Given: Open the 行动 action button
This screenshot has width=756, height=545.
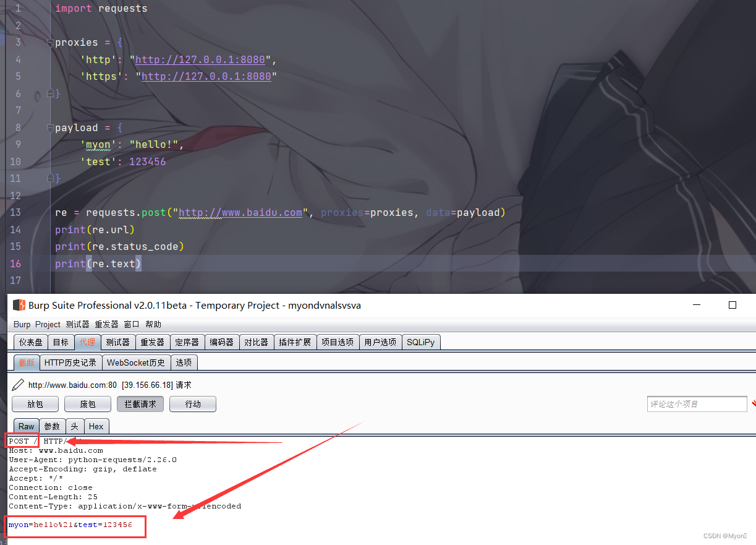Looking at the screenshot, I should point(193,404).
